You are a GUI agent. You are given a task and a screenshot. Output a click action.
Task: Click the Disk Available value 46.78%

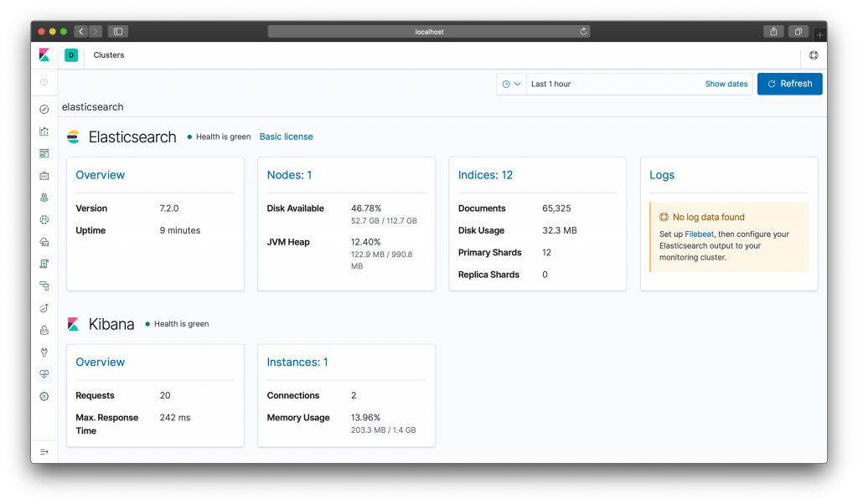[x=366, y=208]
